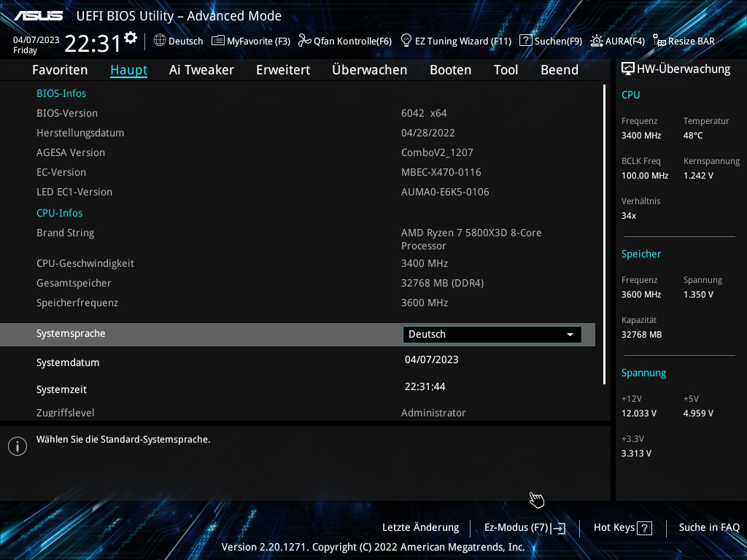Switch to Ez-Modus (F7)
The image size is (747, 560).
525,528
